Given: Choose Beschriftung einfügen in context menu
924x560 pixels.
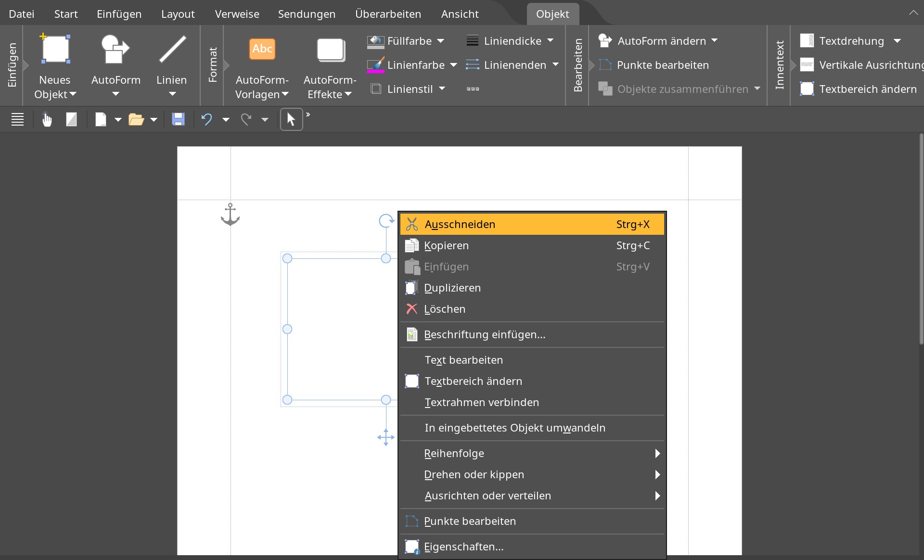Looking at the screenshot, I should pyautogui.click(x=532, y=334).
